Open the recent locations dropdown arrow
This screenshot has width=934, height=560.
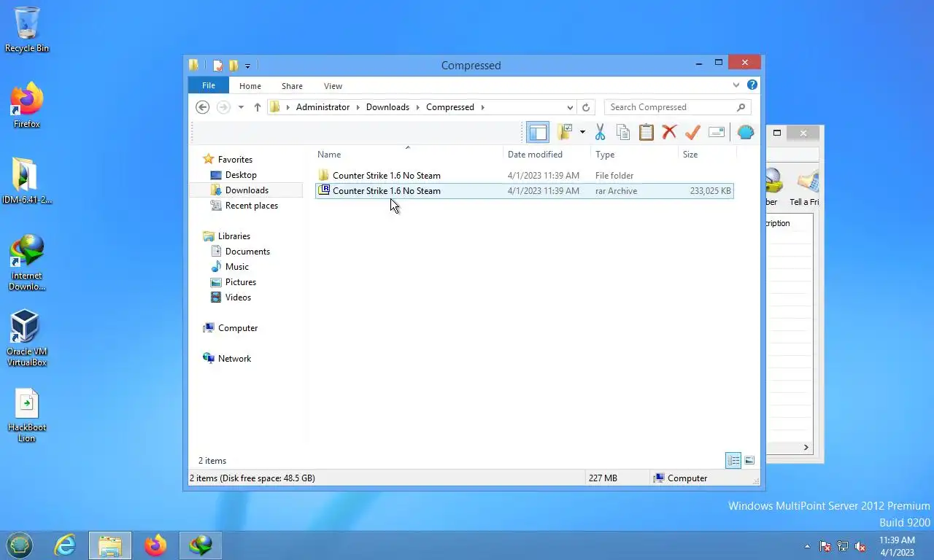click(x=241, y=107)
